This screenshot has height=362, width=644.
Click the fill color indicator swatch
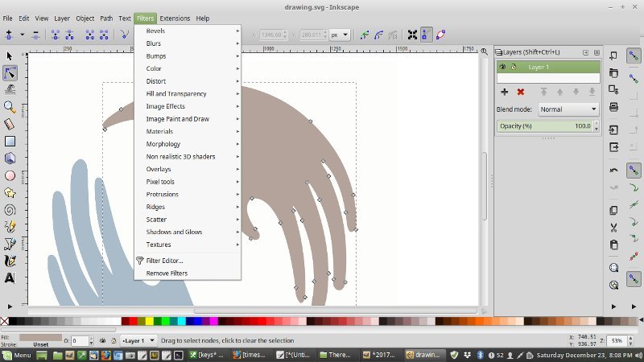click(40, 337)
